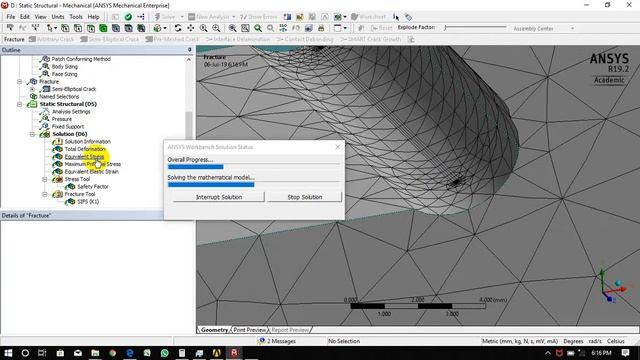Select Total Deformation in the tree
Screen dimensions: 640x360
coord(84,149)
